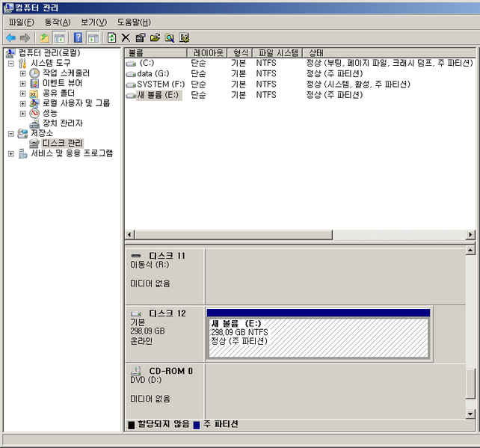Image resolution: width=480 pixels, height=448 pixels.
Task: Collapse the 시스템 도구 tree node
Action: 11,64
